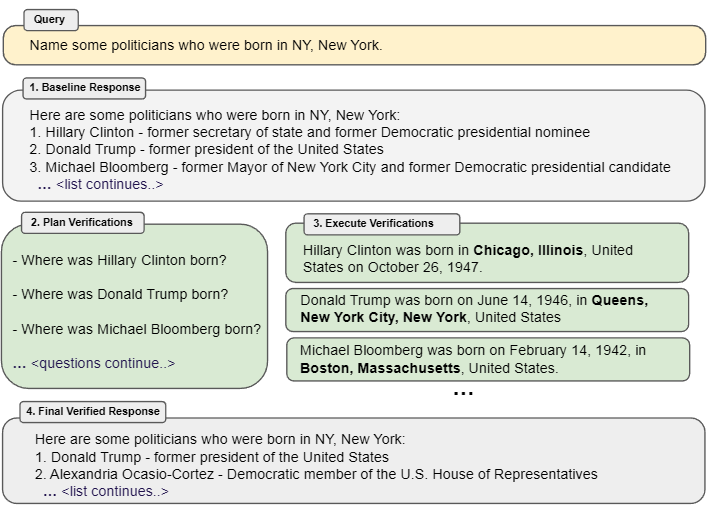Screen dimensions: 710x513
Task: Click the '1. Baseline Response' label
Action: click(x=84, y=87)
